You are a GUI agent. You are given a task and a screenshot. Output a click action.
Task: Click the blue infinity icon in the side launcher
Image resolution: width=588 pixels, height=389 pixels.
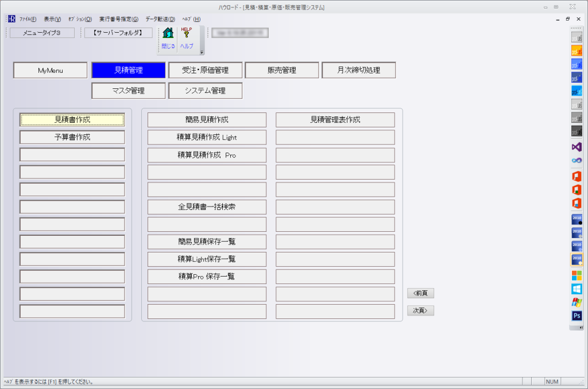tap(577, 161)
